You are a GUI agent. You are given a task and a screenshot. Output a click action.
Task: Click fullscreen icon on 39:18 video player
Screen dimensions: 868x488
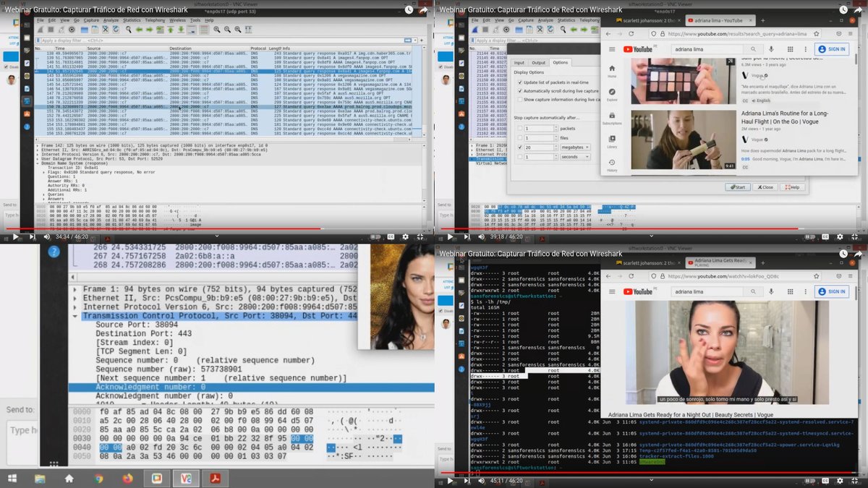click(x=856, y=236)
